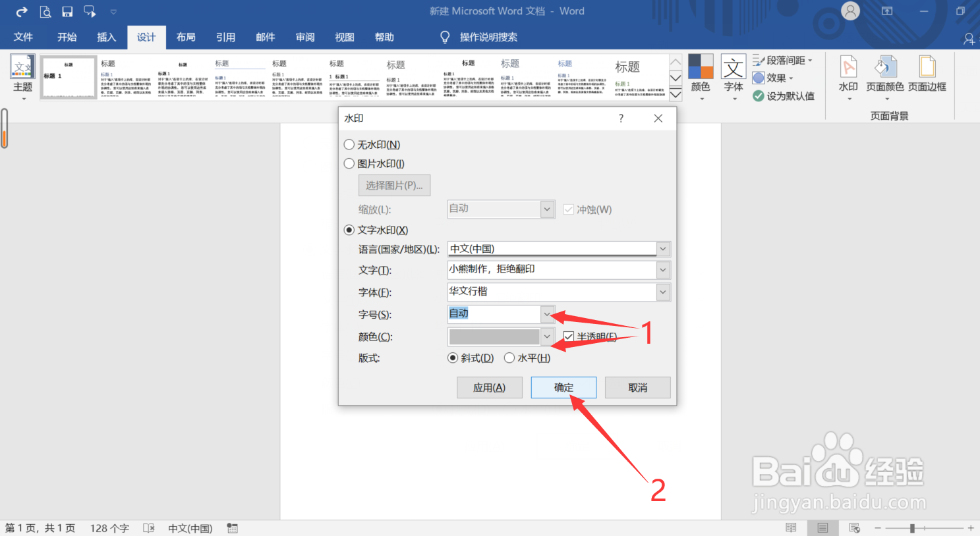Open the 颜色 theme colors menu
The width and height of the screenshot is (980, 536).
(x=701, y=78)
